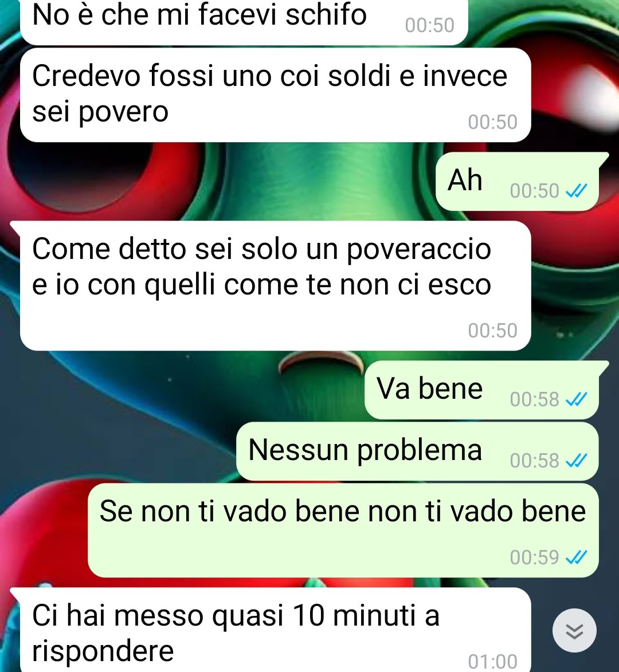This screenshot has height=672, width=619.
Task: Tap the read ticks on the 'Se non ti vado bene' message
Action: point(576,557)
